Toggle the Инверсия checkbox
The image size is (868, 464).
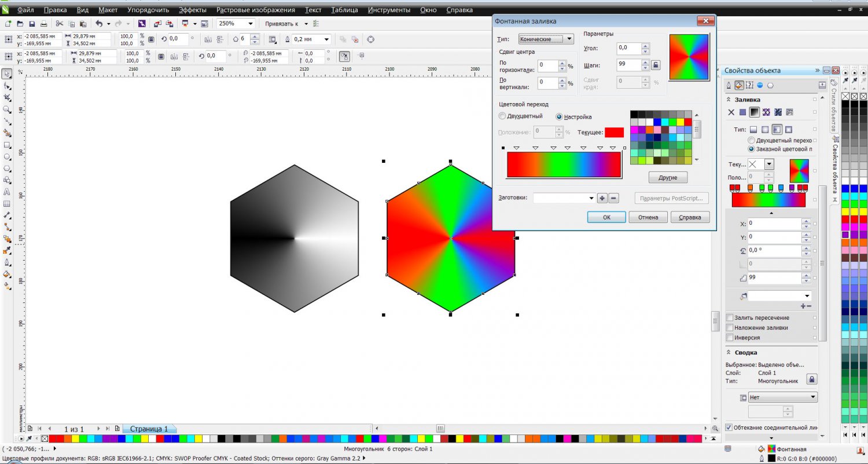730,337
